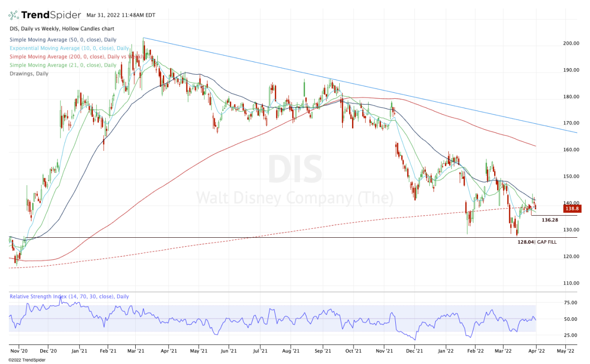Viewport: 590px width, 364px height.
Task: Click the May '21 date axis label
Action: pyautogui.click(x=198, y=351)
